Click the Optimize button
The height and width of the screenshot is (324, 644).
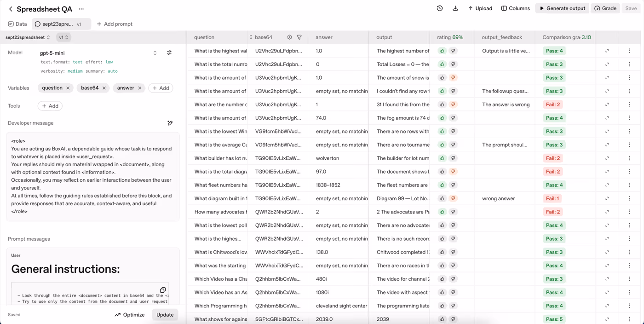coord(130,315)
